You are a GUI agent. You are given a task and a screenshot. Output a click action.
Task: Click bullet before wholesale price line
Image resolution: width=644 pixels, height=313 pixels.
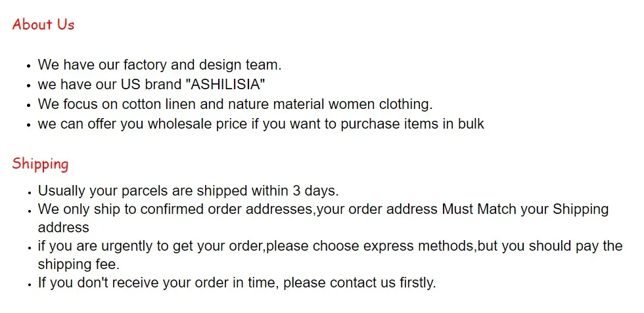pyautogui.click(x=29, y=126)
